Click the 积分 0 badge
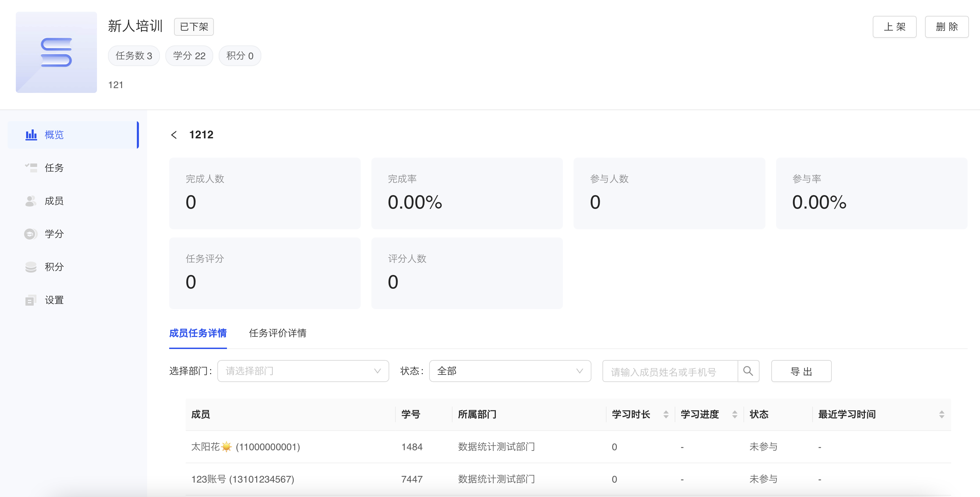The image size is (980, 497). tap(240, 56)
